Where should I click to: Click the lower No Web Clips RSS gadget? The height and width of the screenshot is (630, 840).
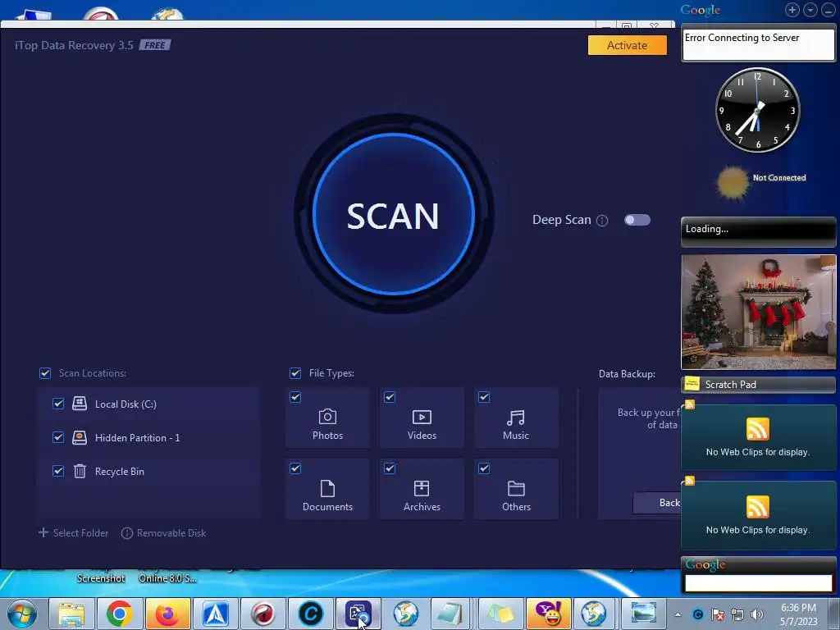point(758,515)
